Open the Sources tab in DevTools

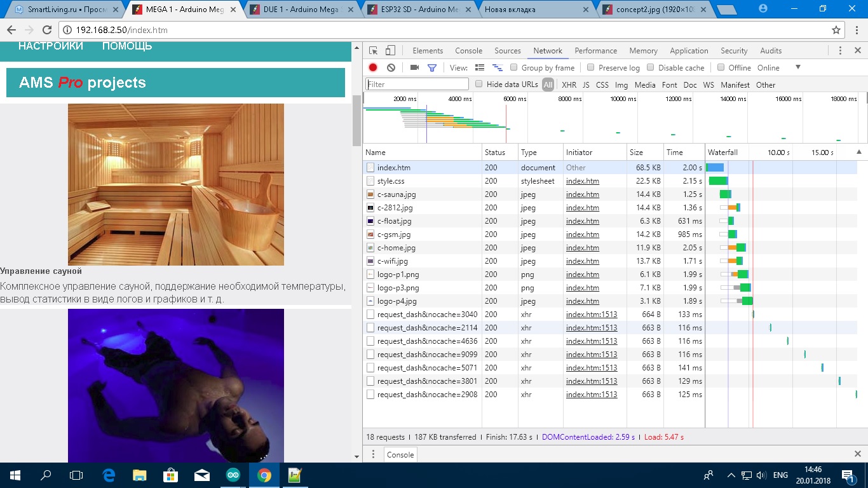[x=507, y=51]
